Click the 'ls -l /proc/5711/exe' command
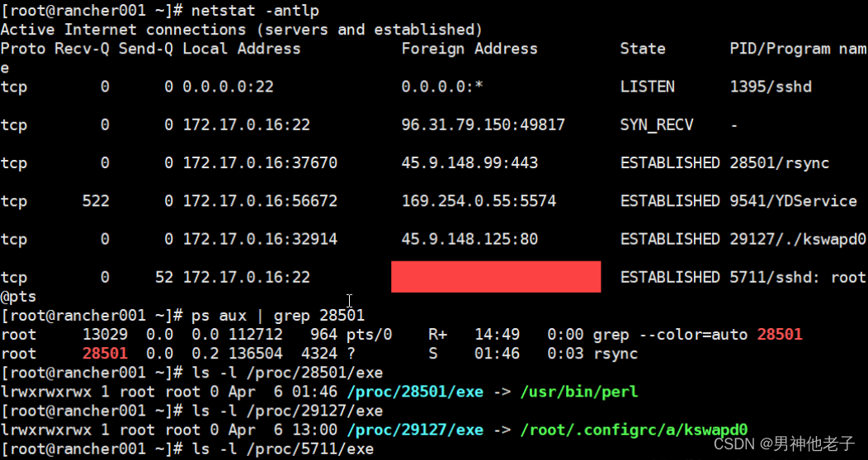 (283, 449)
